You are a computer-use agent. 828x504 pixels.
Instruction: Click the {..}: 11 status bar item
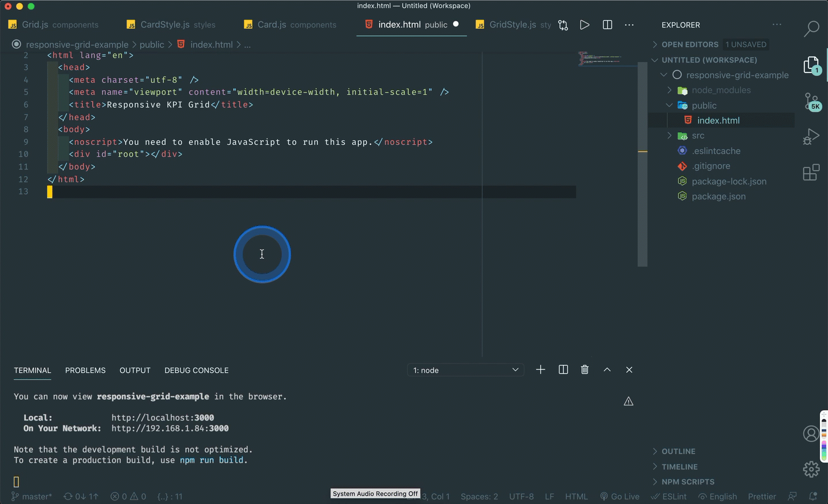pos(170,496)
